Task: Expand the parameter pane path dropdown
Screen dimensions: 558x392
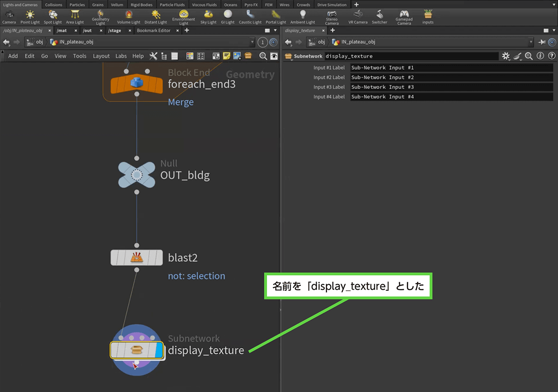Action: click(x=531, y=42)
